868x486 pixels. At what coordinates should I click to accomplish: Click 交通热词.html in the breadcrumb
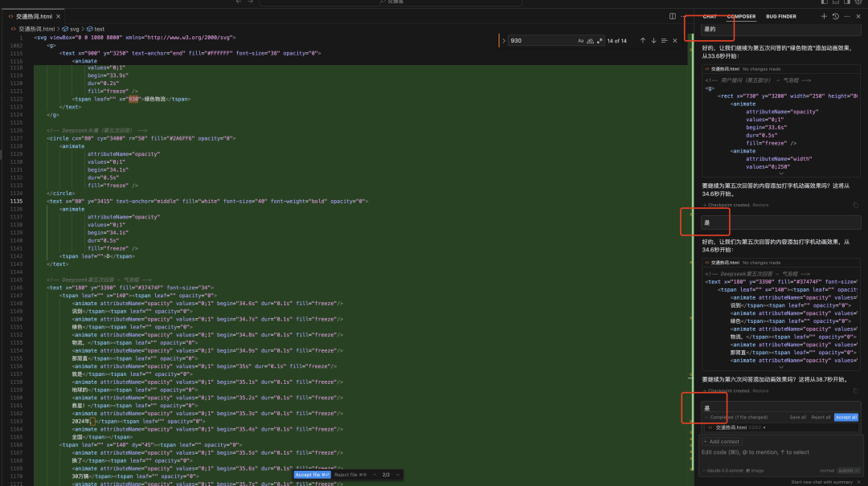point(36,29)
